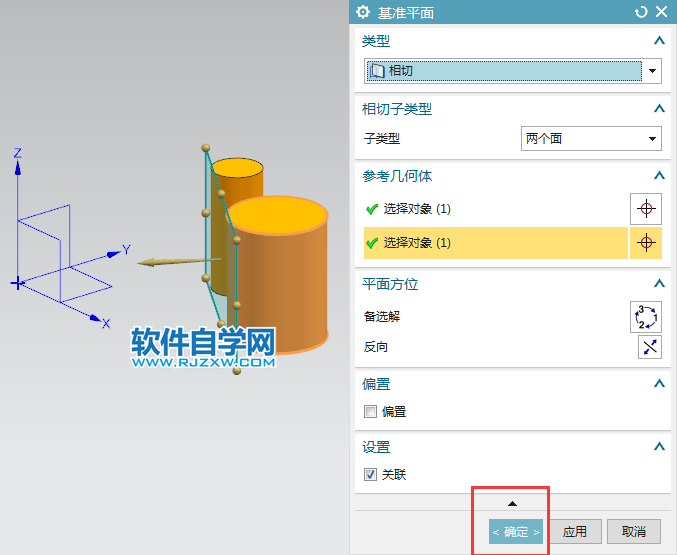Viewport: 677px width, 555px height.
Task: Collapse the 偏置 section
Action: tap(659, 383)
